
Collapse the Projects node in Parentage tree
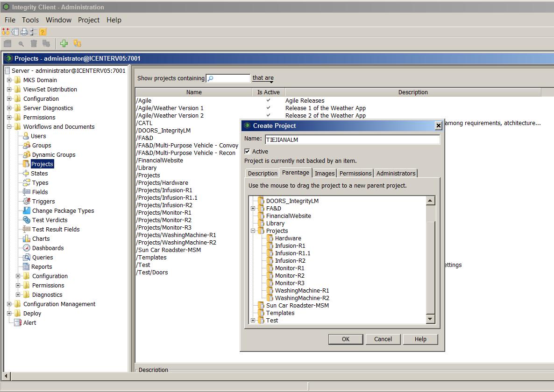pos(253,231)
